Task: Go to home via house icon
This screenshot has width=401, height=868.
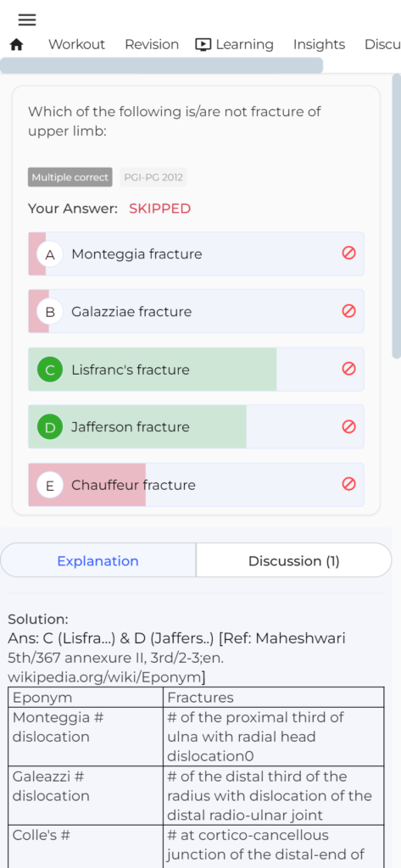Action: [x=17, y=45]
